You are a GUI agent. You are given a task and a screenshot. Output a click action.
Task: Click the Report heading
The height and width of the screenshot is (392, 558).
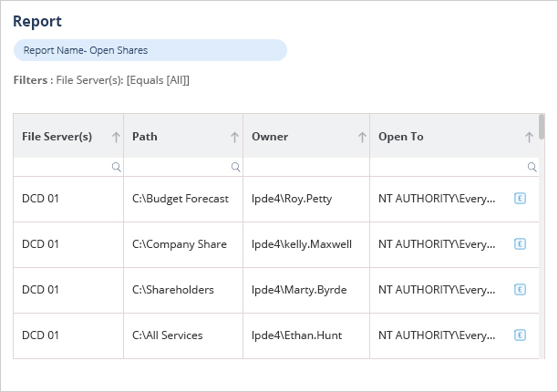coord(37,21)
